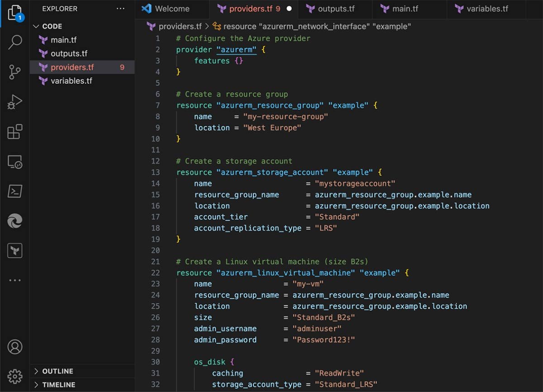Open main.tf in the file explorer

pyautogui.click(x=63, y=40)
